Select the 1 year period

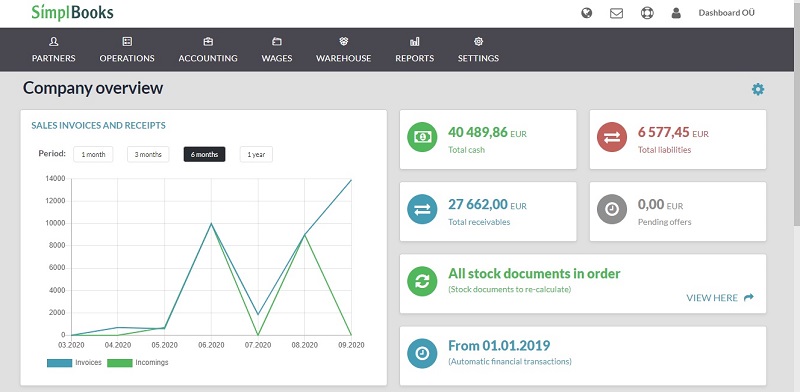(256, 154)
